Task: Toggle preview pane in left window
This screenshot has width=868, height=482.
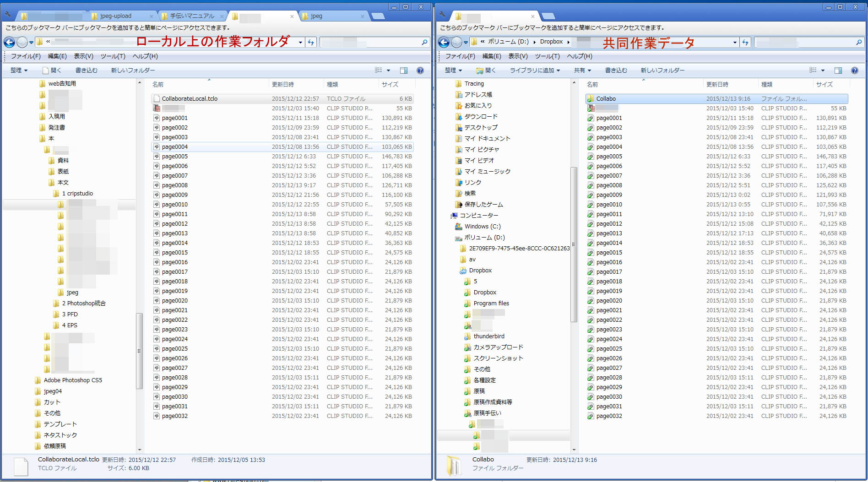Action: click(x=403, y=70)
